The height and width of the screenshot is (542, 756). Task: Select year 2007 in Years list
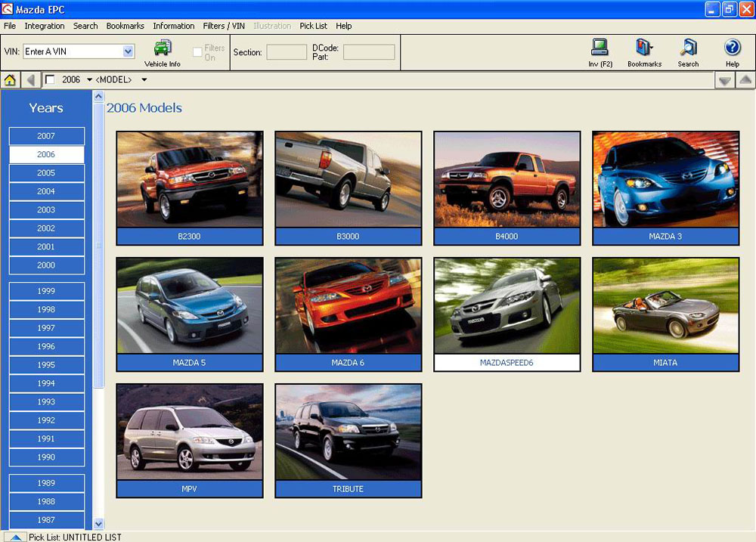tap(46, 136)
